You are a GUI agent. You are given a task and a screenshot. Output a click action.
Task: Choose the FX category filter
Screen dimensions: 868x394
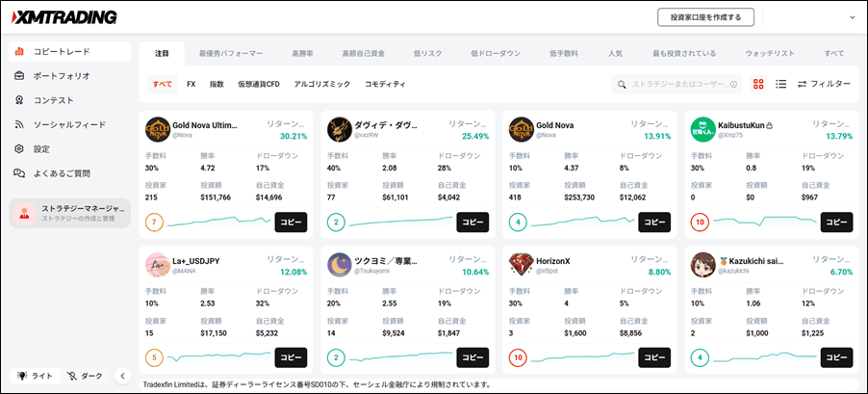(x=191, y=84)
